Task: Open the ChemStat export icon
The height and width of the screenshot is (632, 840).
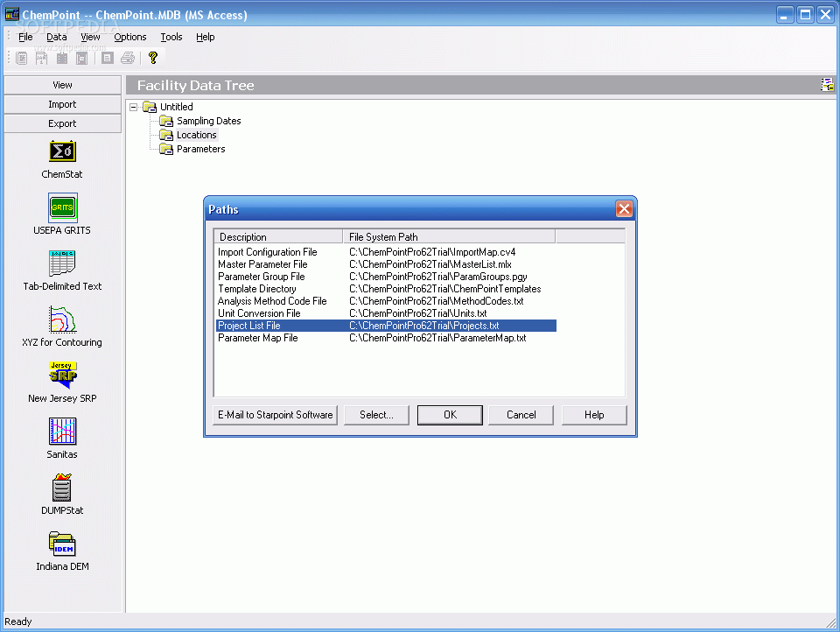Action: [62, 151]
